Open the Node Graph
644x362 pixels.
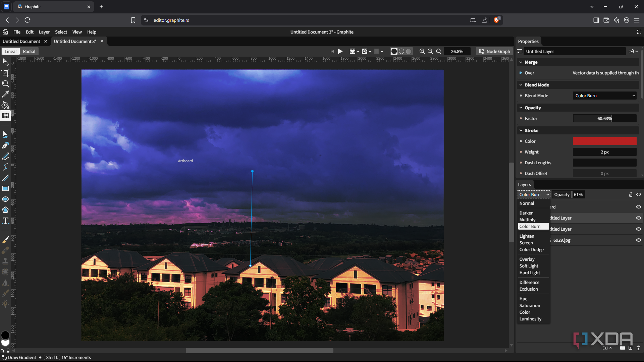click(x=494, y=51)
